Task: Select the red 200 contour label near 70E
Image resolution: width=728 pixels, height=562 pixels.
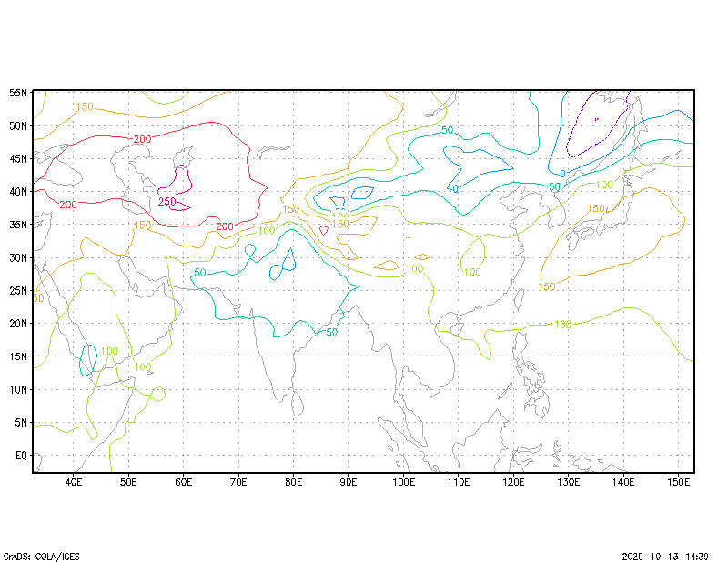Action: click(225, 226)
